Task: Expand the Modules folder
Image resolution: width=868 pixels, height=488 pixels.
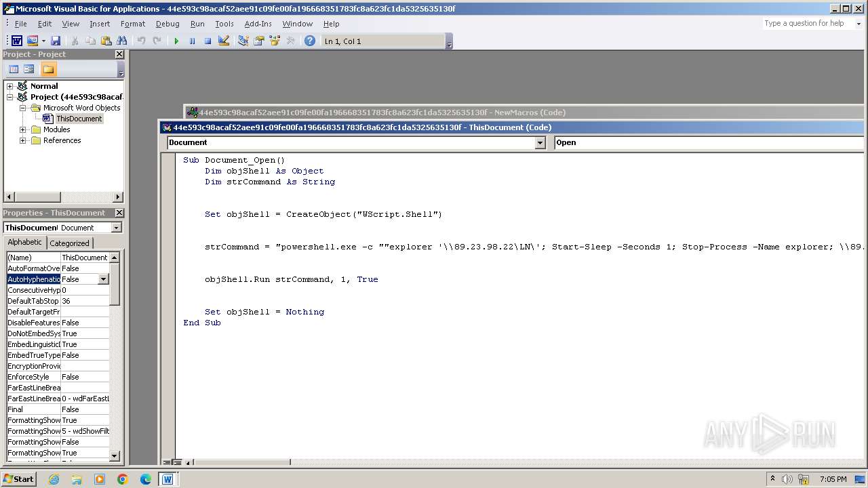Action: 23,129
